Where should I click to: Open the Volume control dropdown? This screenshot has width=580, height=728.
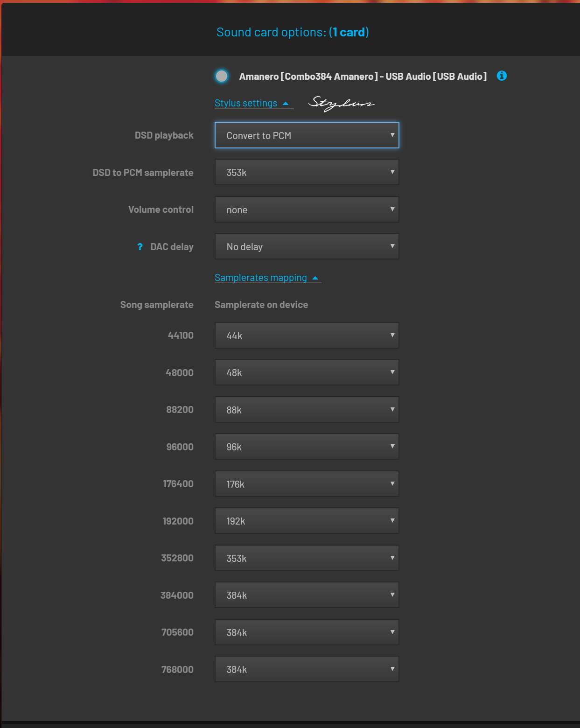pyautogui.click(x=307, y=210)
